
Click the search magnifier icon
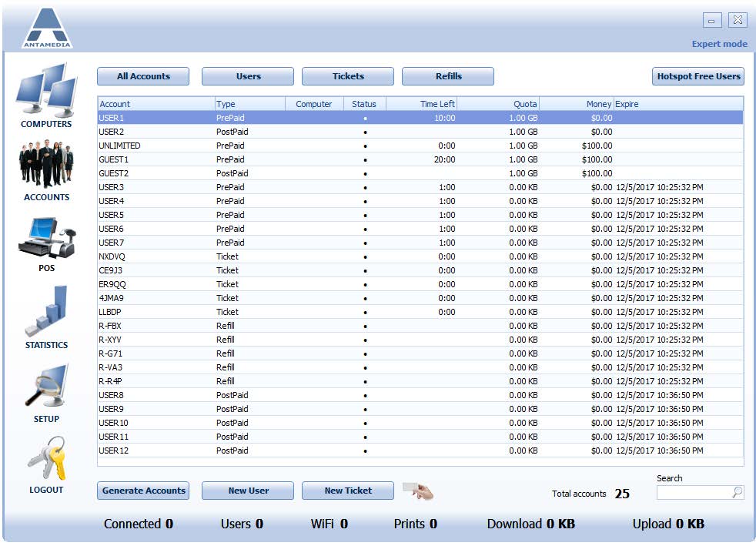point(738,492)
